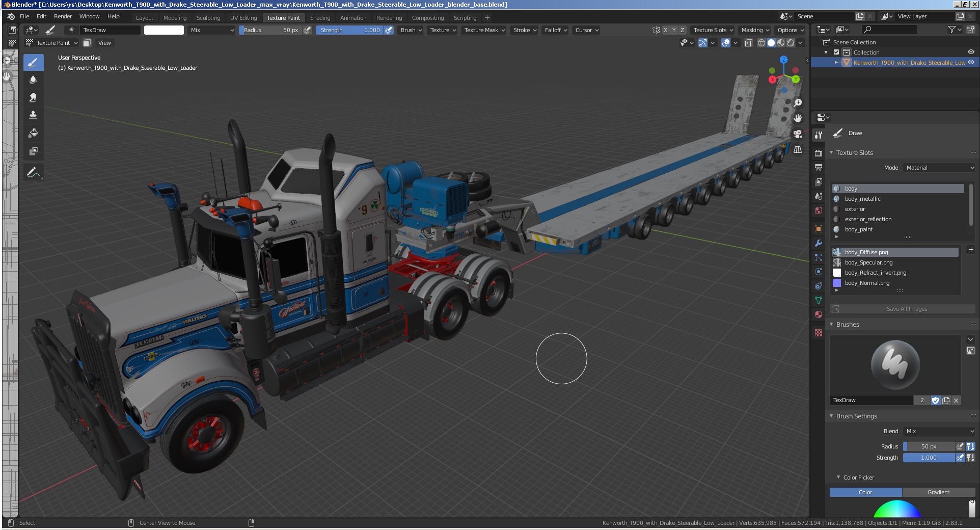The height and width of the screenshot is (530, 980).
Task: Open Scene properties tab
Action: pos(819,196)
